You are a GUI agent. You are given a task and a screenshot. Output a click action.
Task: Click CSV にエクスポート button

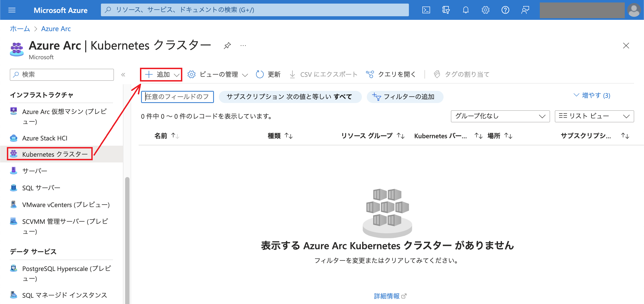coord(323,74)
